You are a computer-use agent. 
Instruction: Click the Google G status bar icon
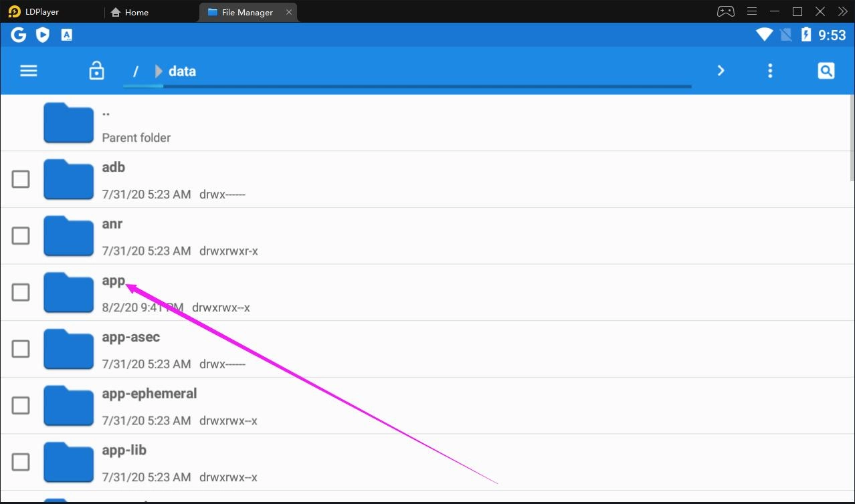[18, 34]
